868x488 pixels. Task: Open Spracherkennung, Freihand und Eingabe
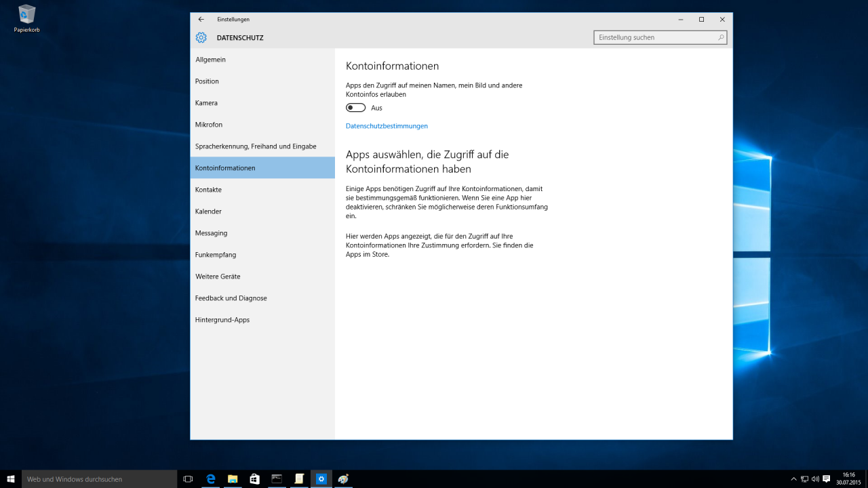(262, 146)
